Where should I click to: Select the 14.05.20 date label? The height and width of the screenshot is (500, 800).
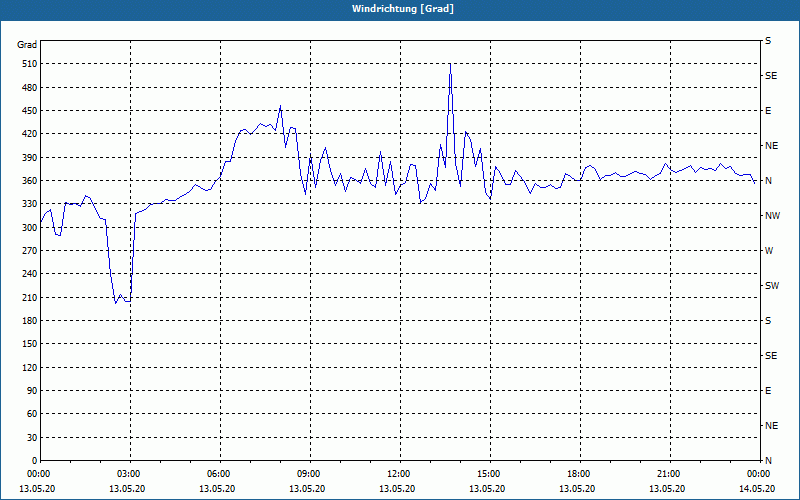(x=757, y=489)
